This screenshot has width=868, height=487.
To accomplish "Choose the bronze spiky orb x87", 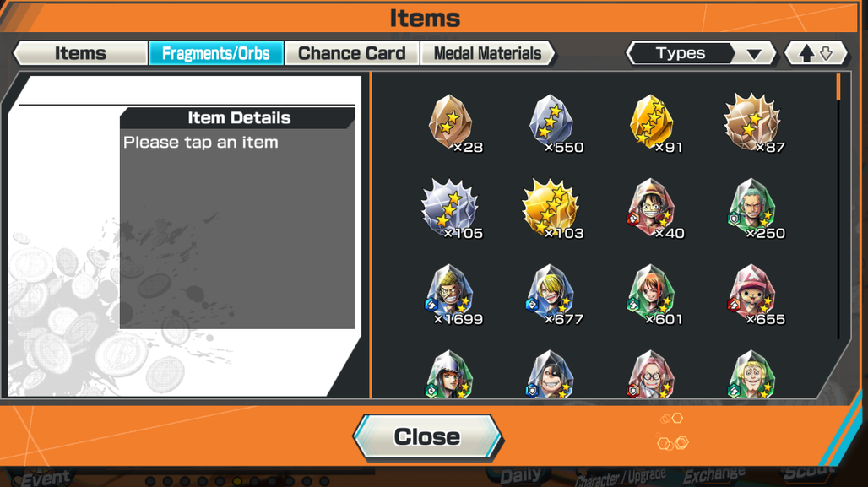I will (753, 123).
